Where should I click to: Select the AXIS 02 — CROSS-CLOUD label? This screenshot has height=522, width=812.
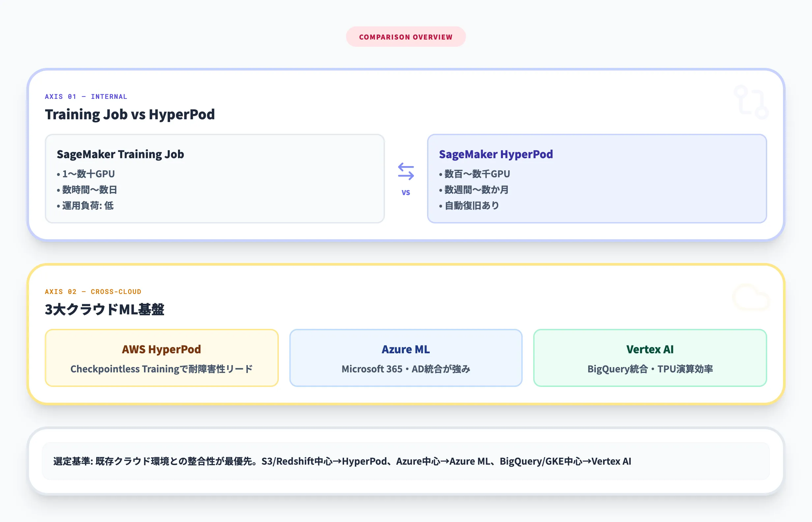point(93,292)
